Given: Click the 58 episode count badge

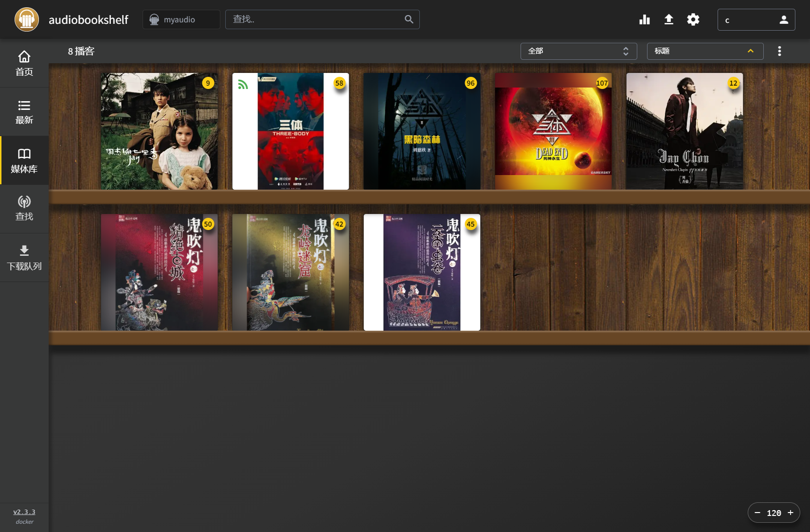Looking at the screenshot, I should click(x=340, y=83).
